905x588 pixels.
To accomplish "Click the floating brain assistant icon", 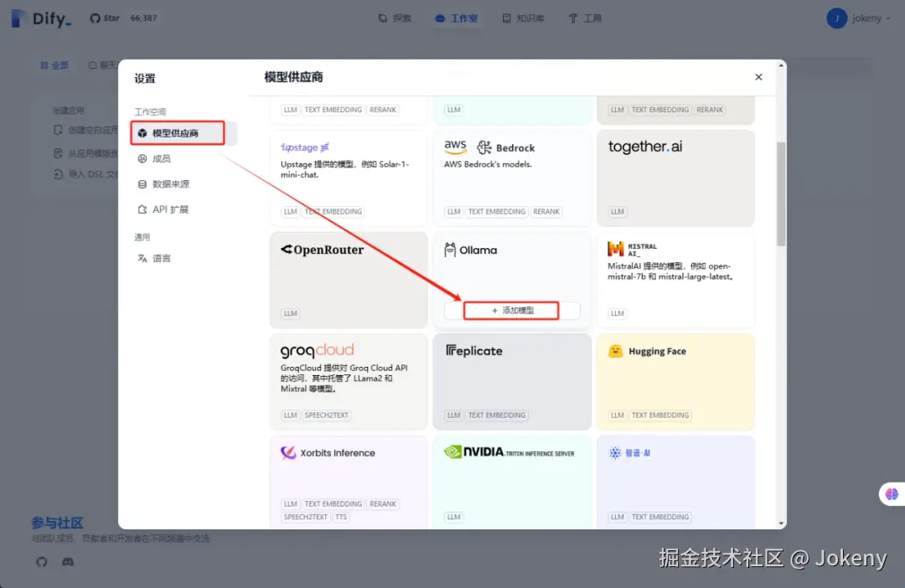I will (892, 494).
